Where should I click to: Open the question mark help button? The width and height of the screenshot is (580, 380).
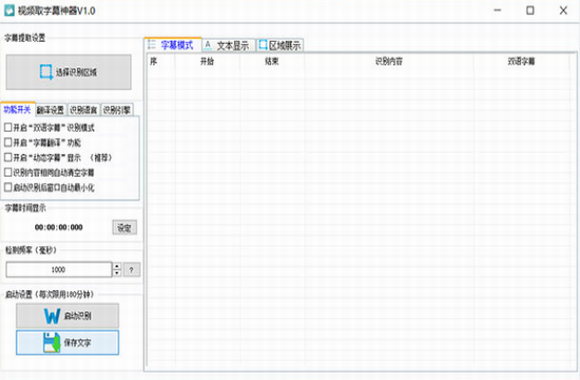point(131,270)
